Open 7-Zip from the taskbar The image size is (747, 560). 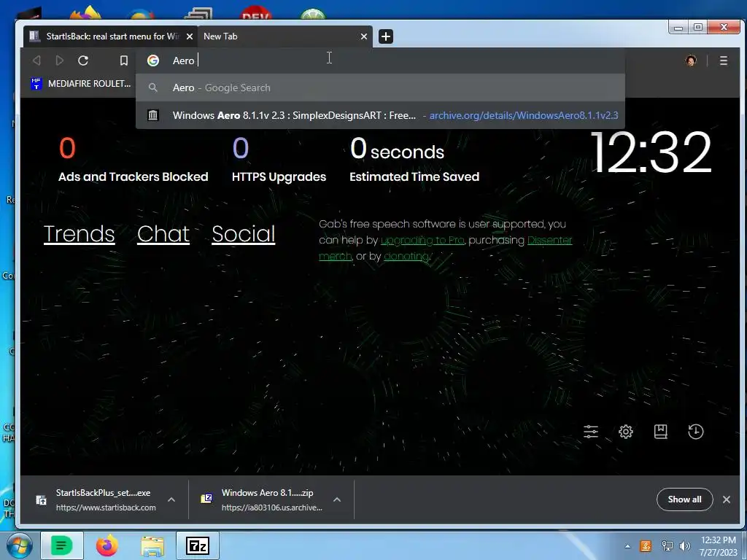[x=198, y=545]
